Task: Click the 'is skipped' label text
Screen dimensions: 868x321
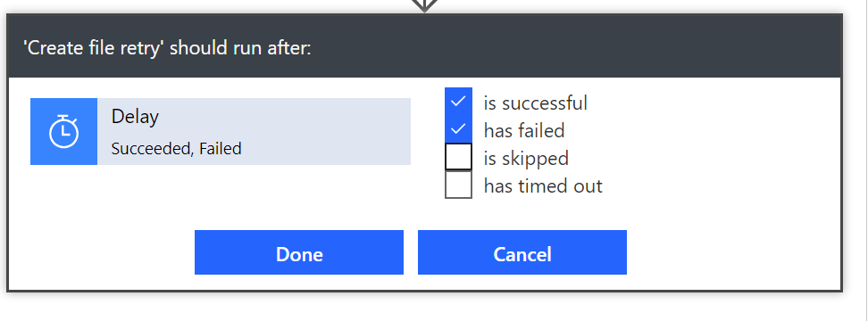Action: click(x=526, y=159)
